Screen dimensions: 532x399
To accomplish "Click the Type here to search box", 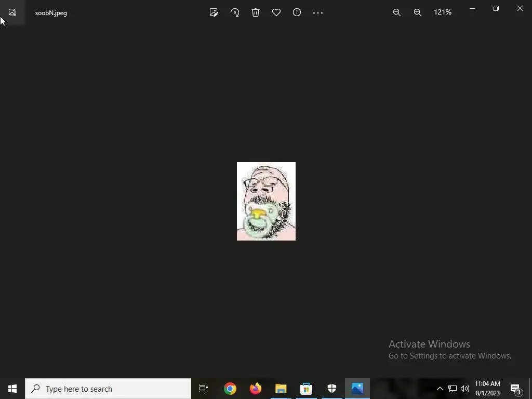I will (108, 389).
